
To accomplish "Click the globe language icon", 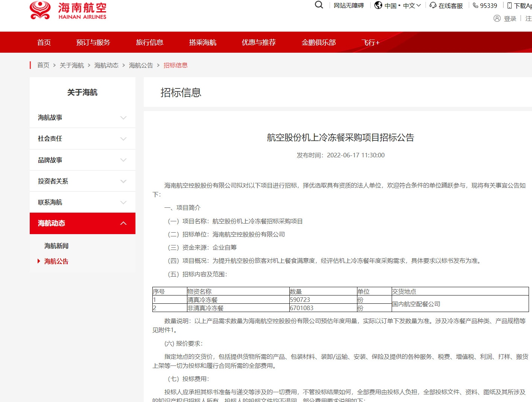I will [378, 5].
